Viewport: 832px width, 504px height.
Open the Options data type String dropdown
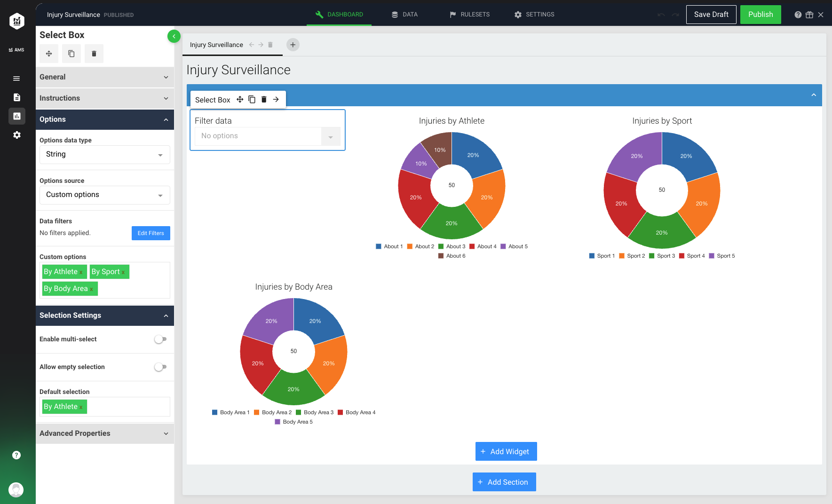[x=105, y=155]
